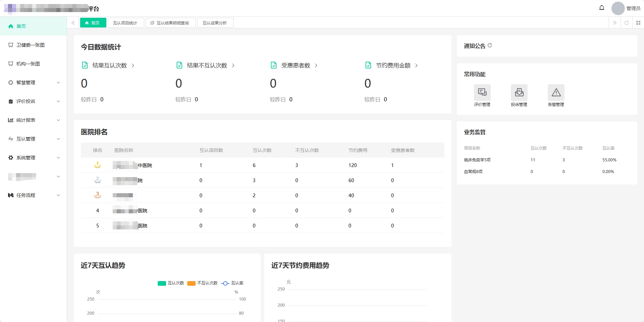
Task: Open 投诉管理 shortcut icon
Action: click(519, 93)
